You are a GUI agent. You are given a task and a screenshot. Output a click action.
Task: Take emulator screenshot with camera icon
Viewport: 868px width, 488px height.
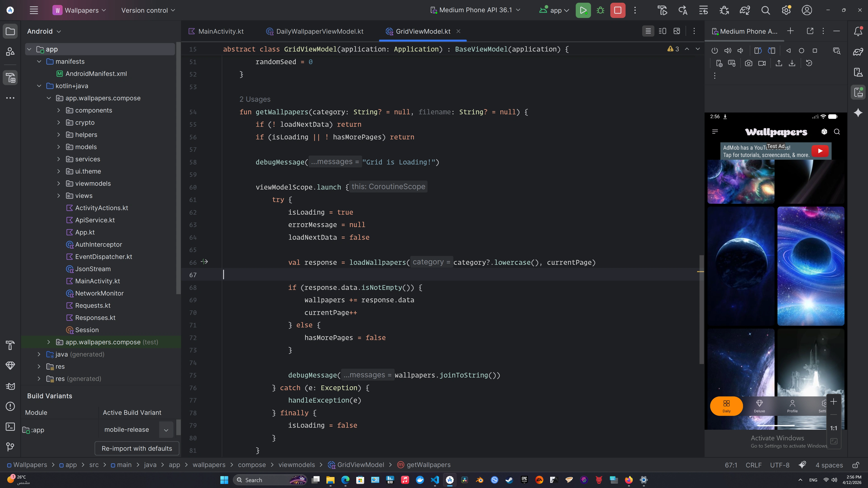[x=748, y=63]
